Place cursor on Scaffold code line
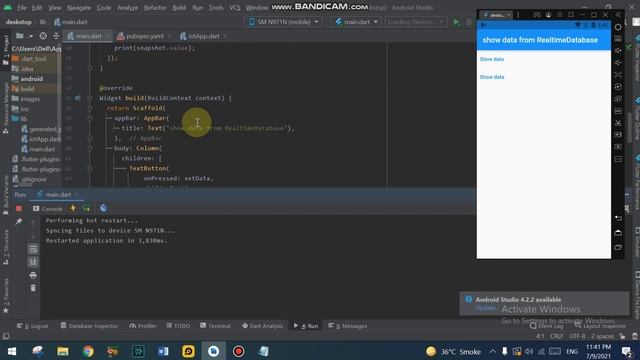 point(136,108)
